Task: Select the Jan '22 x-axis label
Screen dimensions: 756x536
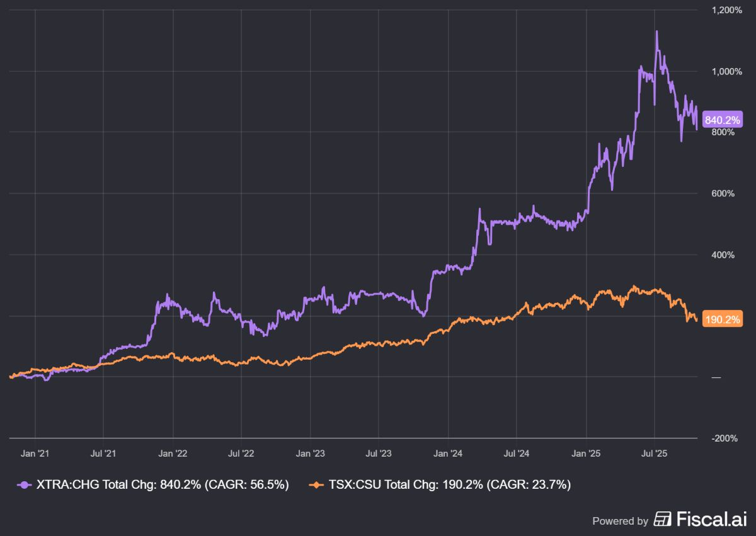Action: coord(173,452)
